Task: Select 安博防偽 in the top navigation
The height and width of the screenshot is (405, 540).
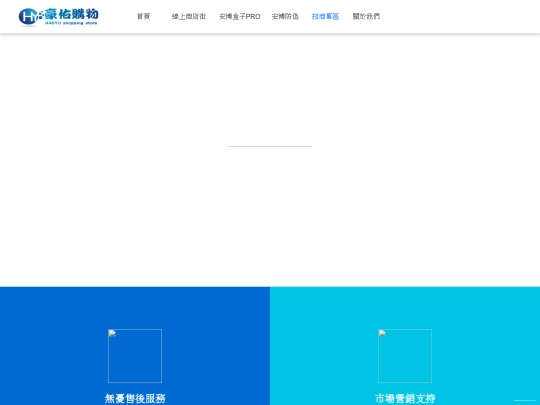Action: pyautogui.click(x=285, y=17)
